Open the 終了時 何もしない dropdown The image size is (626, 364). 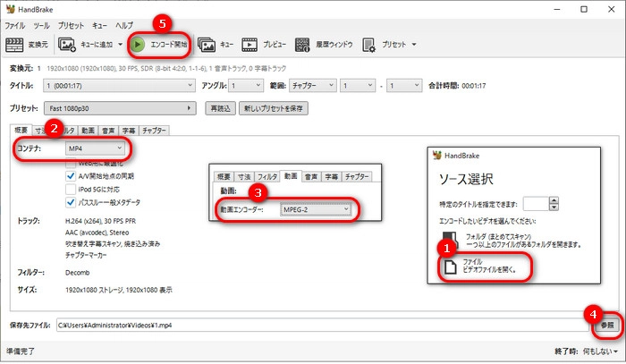pos(600,351)
